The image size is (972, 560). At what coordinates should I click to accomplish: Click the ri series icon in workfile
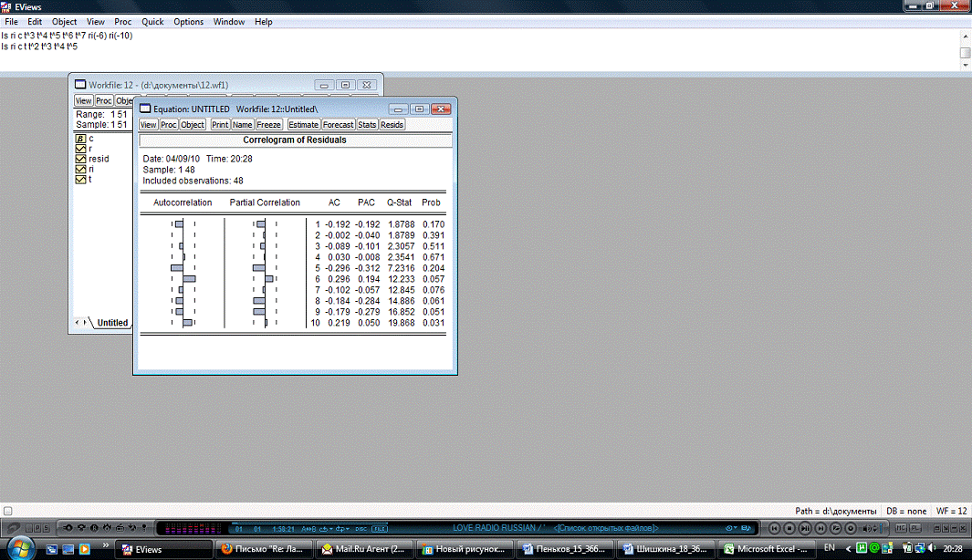(80, 169)
